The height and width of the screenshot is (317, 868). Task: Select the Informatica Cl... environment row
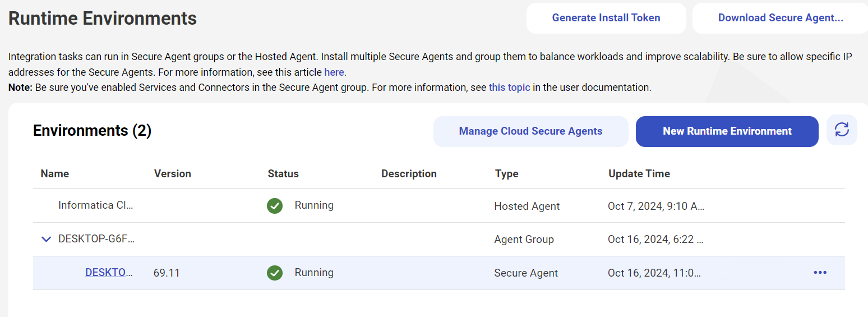pos(439,206)
